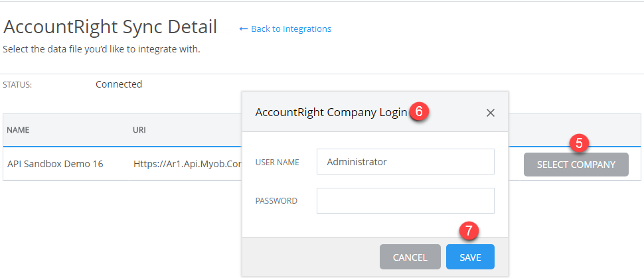Click the URI column header
Viewport: 644px width, 278px height.
click(x=139, y=130)
